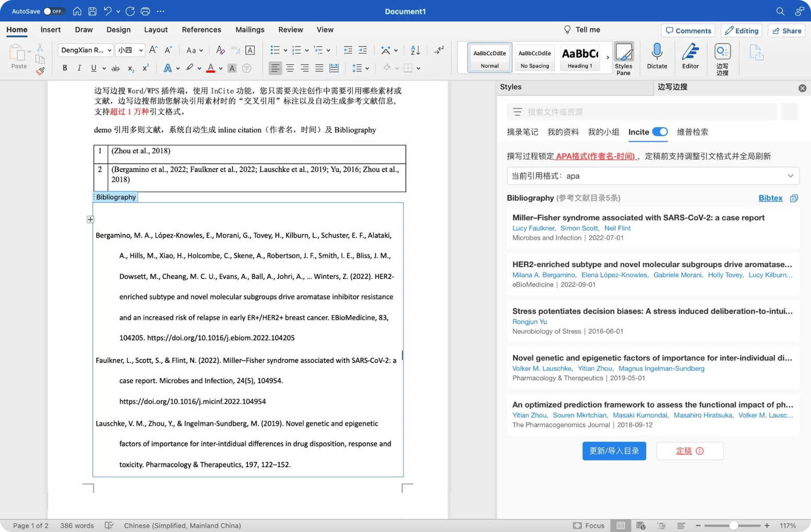Adjust the zoom slider
This screenshot has width=811, height=532.
[733, 526]
